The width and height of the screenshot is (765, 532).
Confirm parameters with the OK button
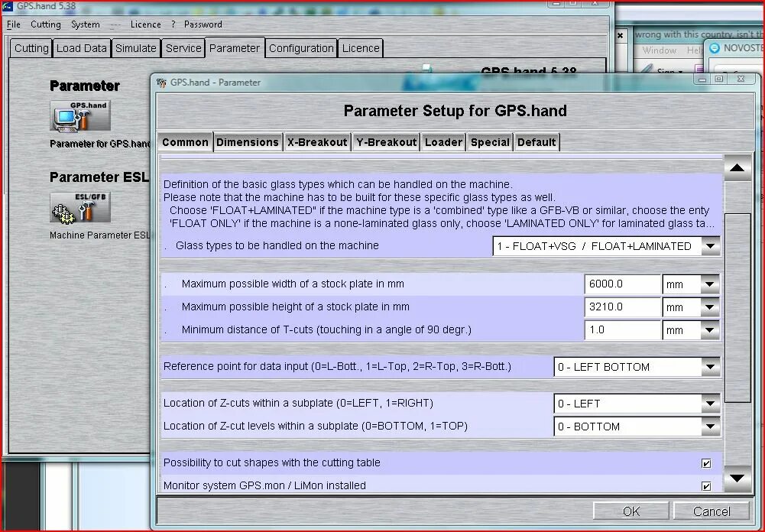click(631, 510)
